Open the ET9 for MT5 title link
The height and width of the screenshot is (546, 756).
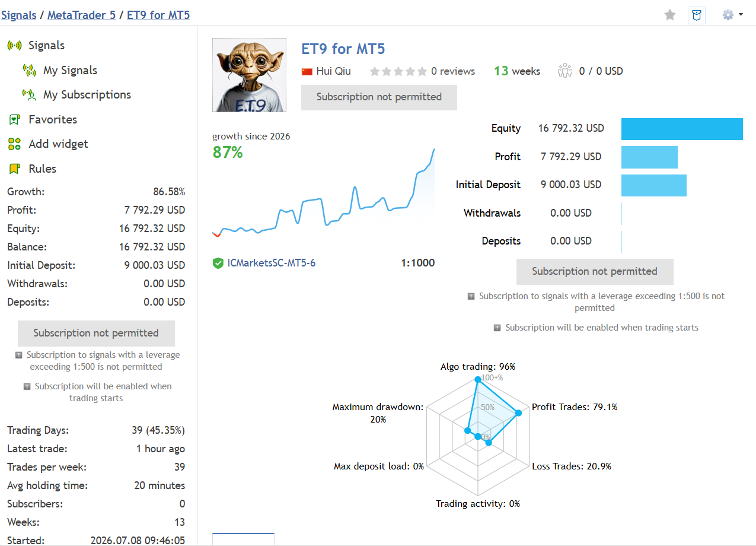click(343, 49)
